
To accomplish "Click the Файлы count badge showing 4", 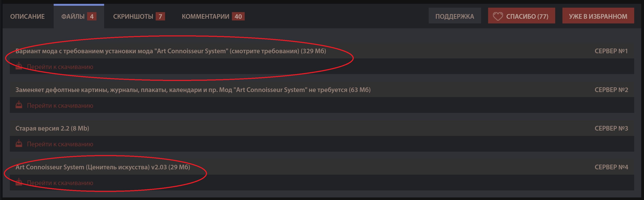I will tap(92, 16).
